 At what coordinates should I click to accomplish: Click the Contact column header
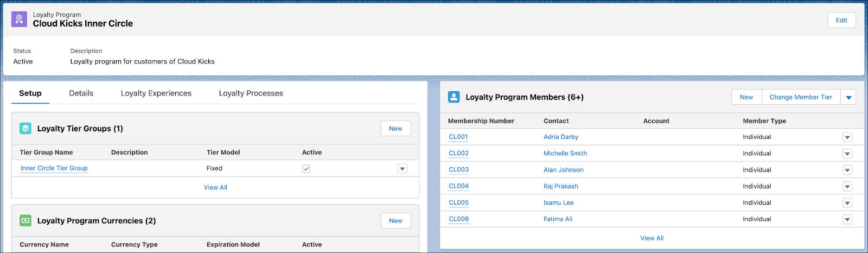click(x=556, y=121)
